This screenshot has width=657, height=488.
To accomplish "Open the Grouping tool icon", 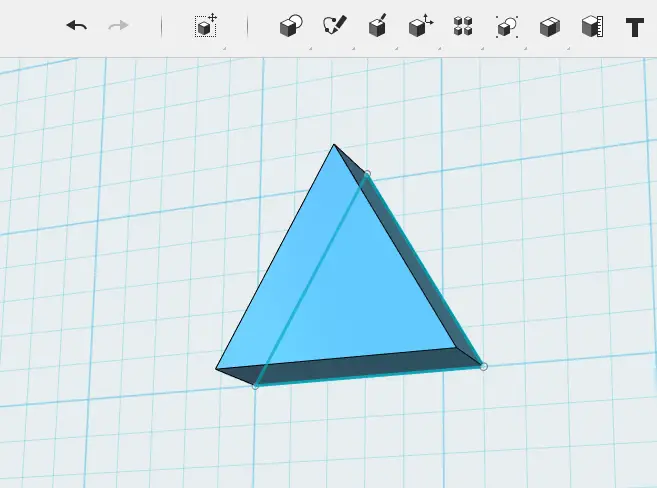I will coord(507,27).
